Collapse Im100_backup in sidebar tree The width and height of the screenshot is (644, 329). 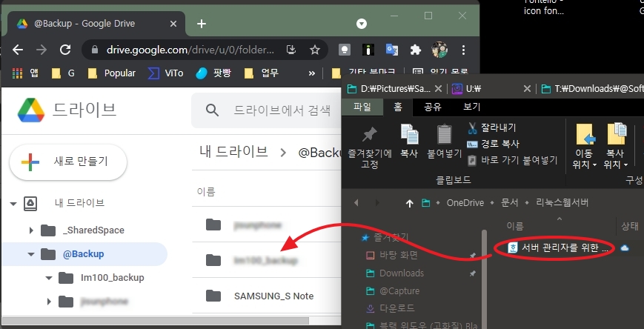(x=49, y=278)
